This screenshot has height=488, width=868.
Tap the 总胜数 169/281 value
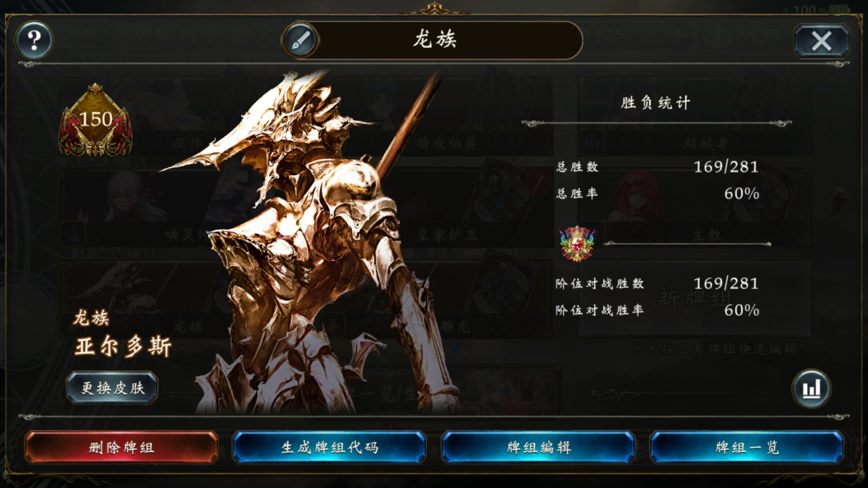point(726,167)
